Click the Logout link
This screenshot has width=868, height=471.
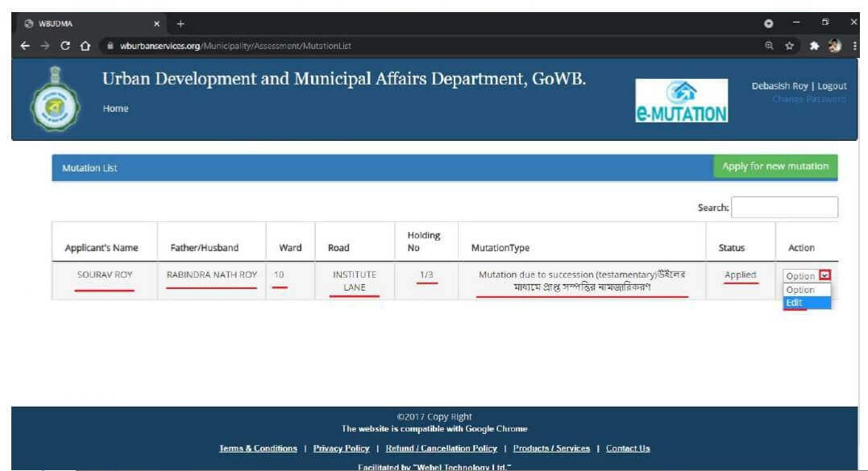(833, 85)
